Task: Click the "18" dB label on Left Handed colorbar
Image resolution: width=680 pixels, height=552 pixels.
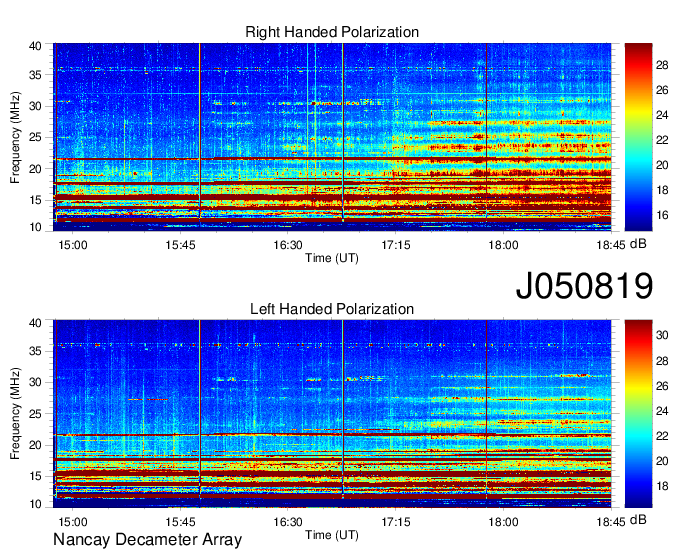Action: [x=662, y=486]
